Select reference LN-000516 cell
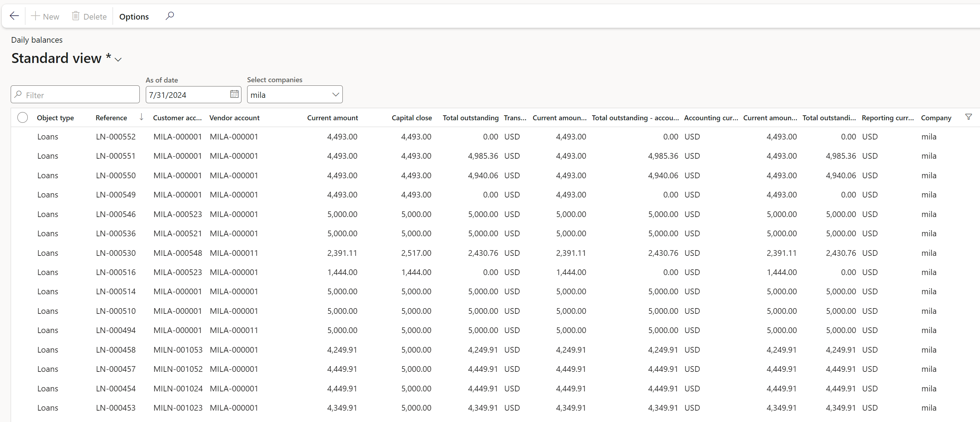The image size is (980, 422). pos(116,273)
